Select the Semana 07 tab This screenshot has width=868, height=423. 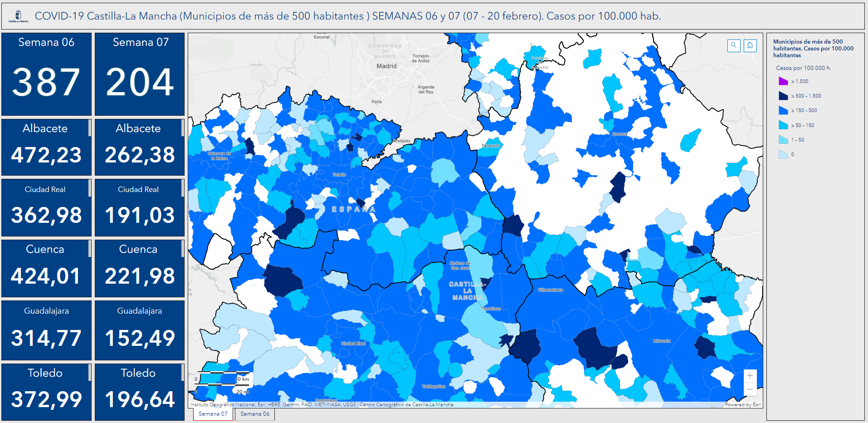click(x=213, y=414)
